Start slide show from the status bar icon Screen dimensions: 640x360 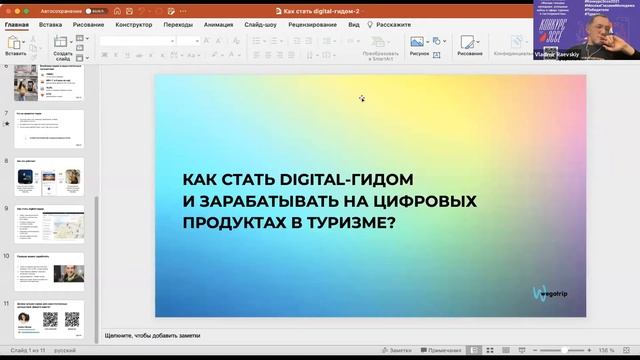pyautogui.click(x=522, y=350)
